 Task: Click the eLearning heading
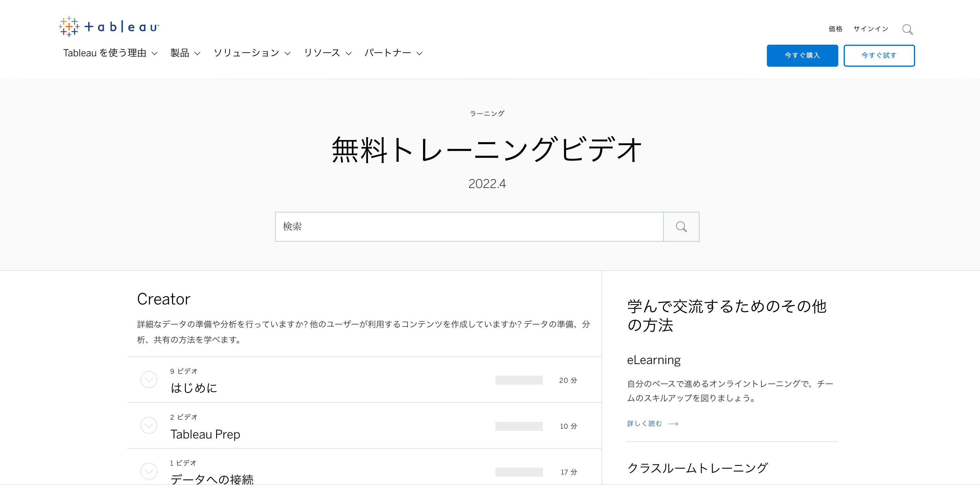[x=654, y=360]
